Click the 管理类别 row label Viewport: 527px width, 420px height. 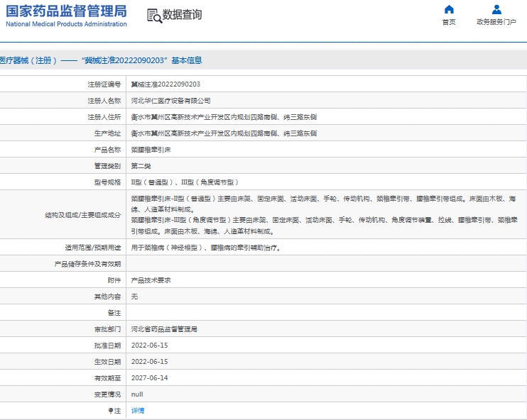click(x=107, y=166)
